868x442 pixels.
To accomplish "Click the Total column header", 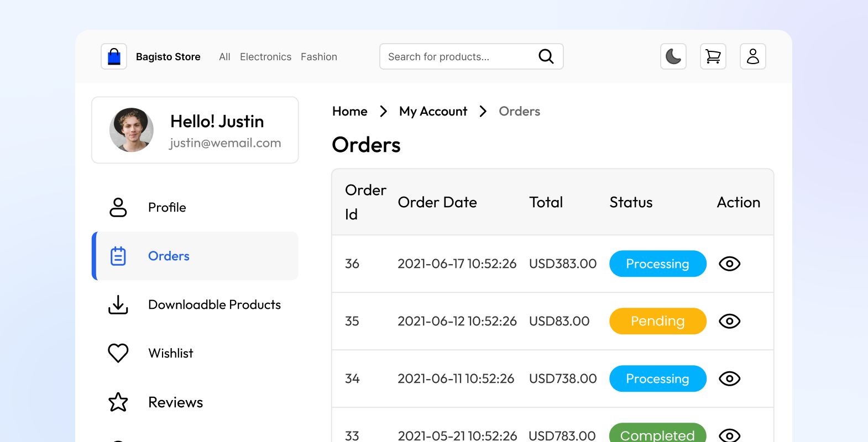I will pos(546,202).
